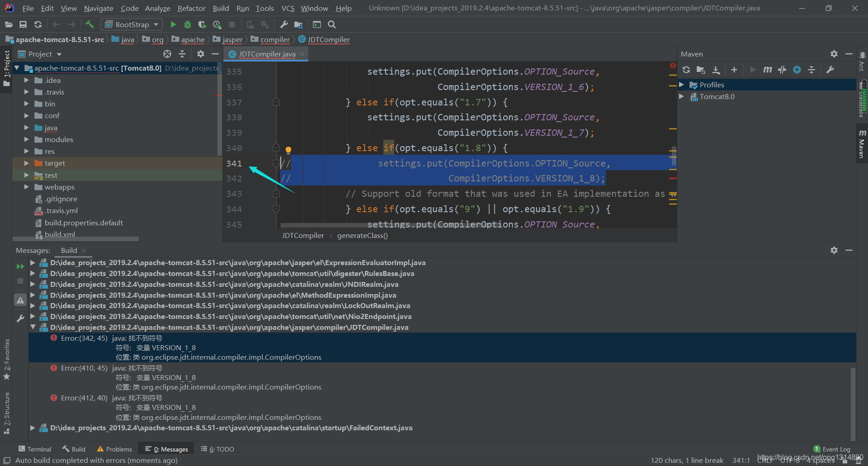868x466 pixels.
Task: Expand the webapps folder
Action: 27,187
